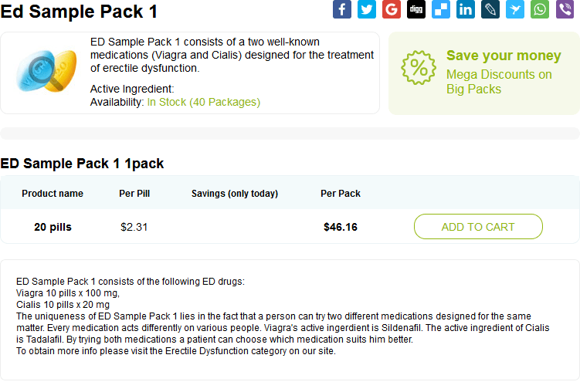Viewport: 580px width, 392px height.
Task: Share the page on Facebook
Action: 342,8
